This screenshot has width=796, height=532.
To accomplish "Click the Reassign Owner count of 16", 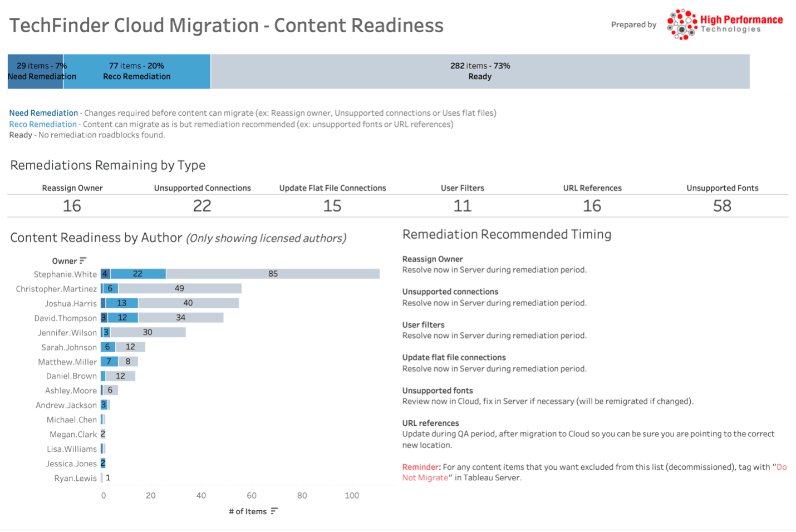I will 72,206.
